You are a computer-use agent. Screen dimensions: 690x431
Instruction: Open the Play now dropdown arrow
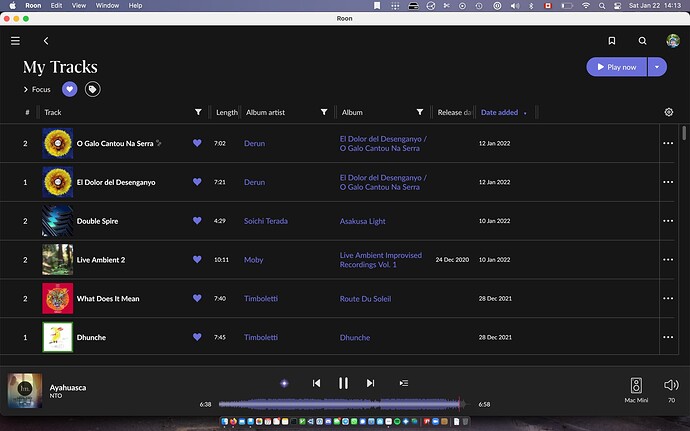(657, 67)
